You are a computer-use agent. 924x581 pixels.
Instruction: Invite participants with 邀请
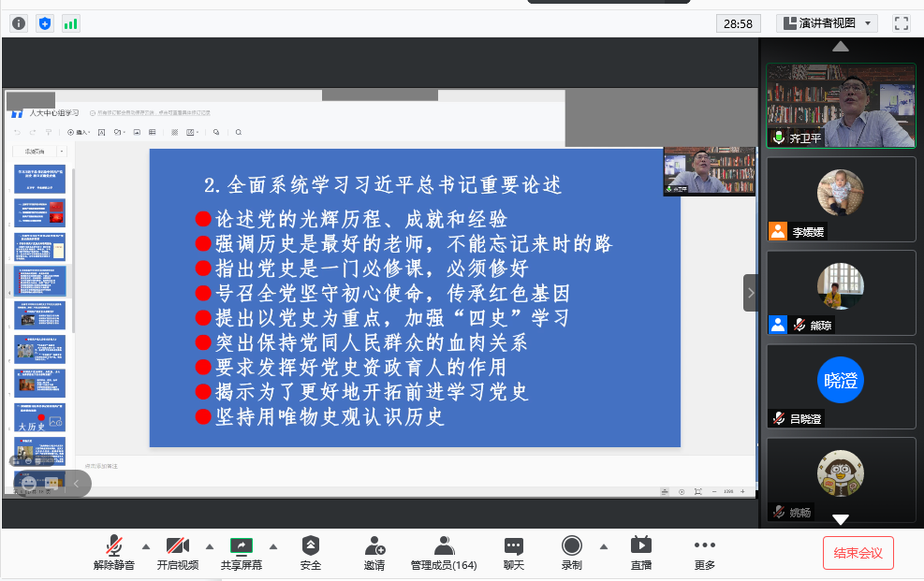click(x=374, y=552)
